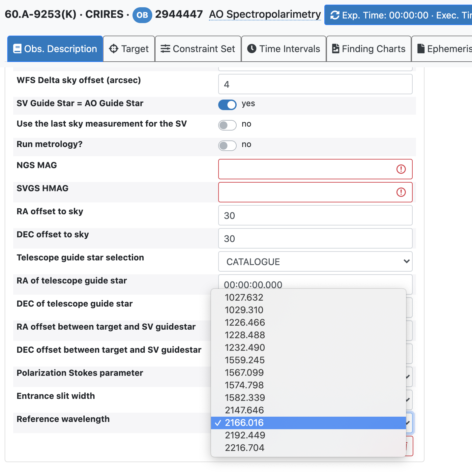Open Telescope guide star selection dropdown
The image size is (472, 476).
[x=315, y=262]
